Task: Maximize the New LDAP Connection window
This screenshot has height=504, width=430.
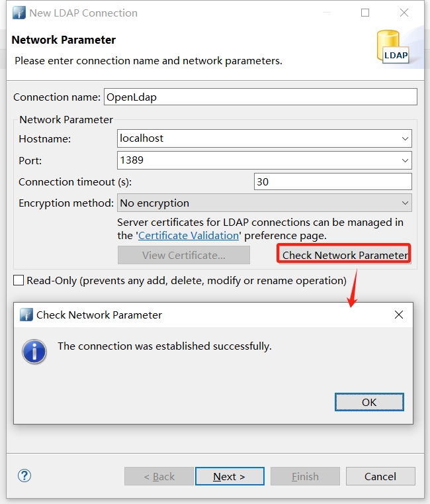Action: tap(365, 13)
